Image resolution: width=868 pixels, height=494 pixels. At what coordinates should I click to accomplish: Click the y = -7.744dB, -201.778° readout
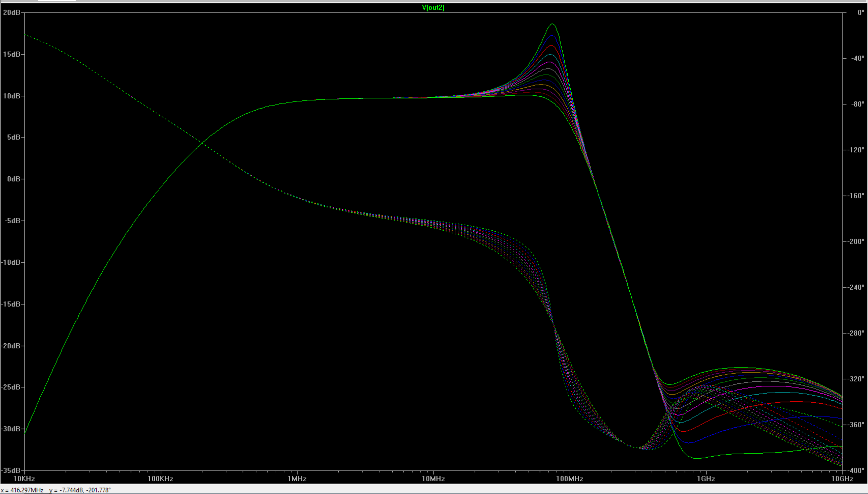pos(80,490)
